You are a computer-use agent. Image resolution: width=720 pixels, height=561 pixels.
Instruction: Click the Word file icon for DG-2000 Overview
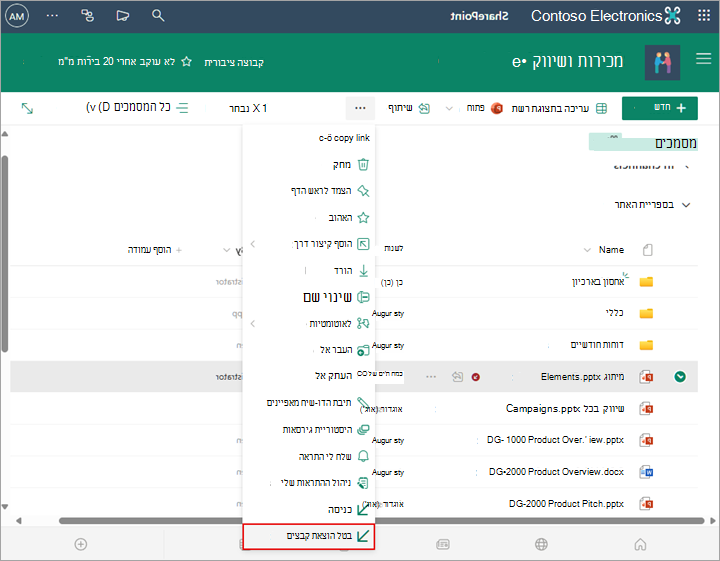tap(647, 471)
